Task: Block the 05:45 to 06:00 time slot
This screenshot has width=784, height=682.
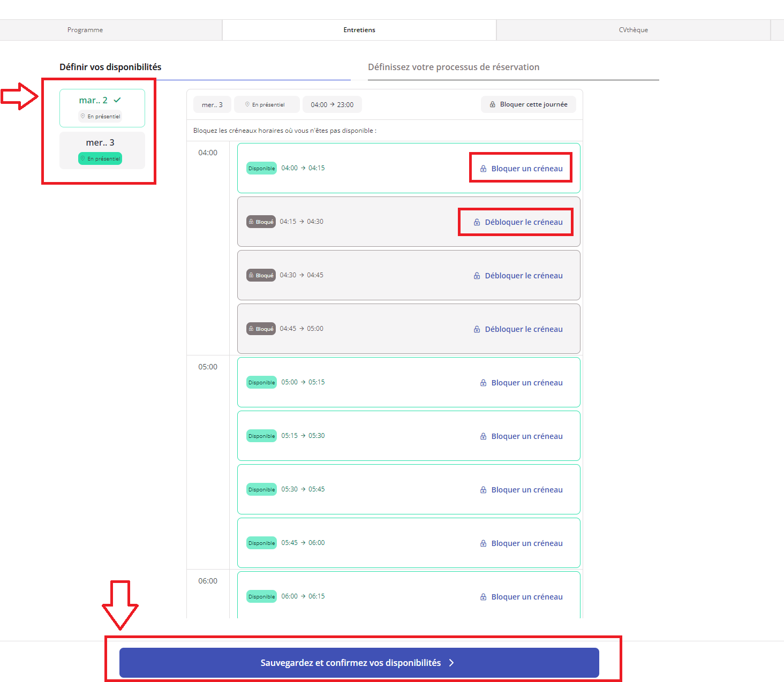Action: [x=521, y=543]
